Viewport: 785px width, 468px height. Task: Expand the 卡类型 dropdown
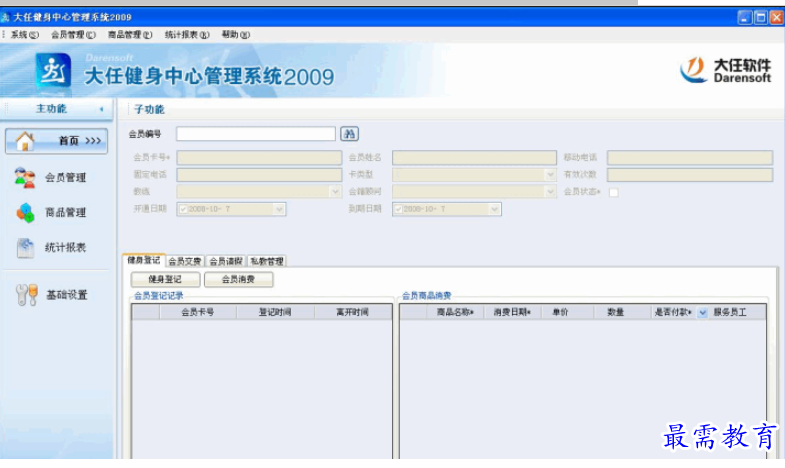point(550,175)
